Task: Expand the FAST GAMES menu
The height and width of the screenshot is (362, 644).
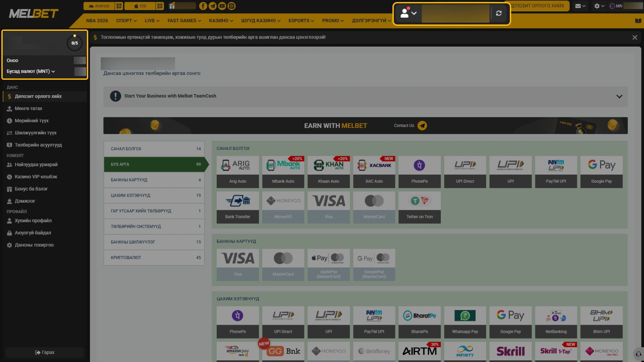Action: pyautogui.click(x=184, y=21)
